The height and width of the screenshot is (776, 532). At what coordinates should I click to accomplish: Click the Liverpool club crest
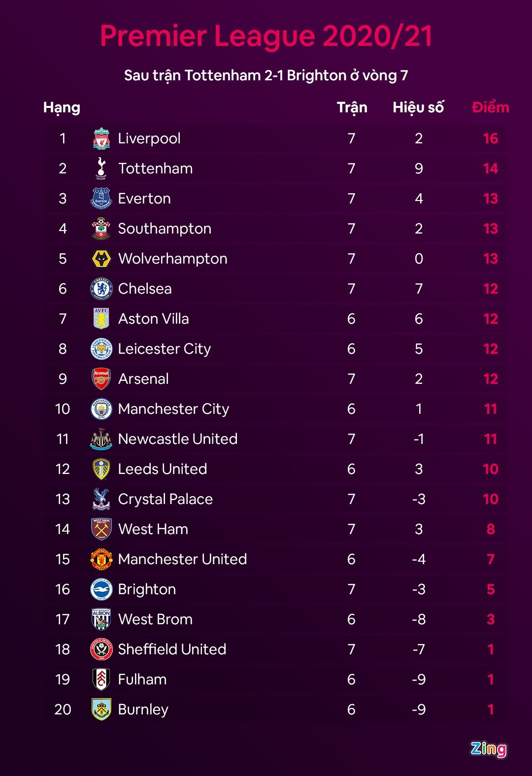point(101,138)
